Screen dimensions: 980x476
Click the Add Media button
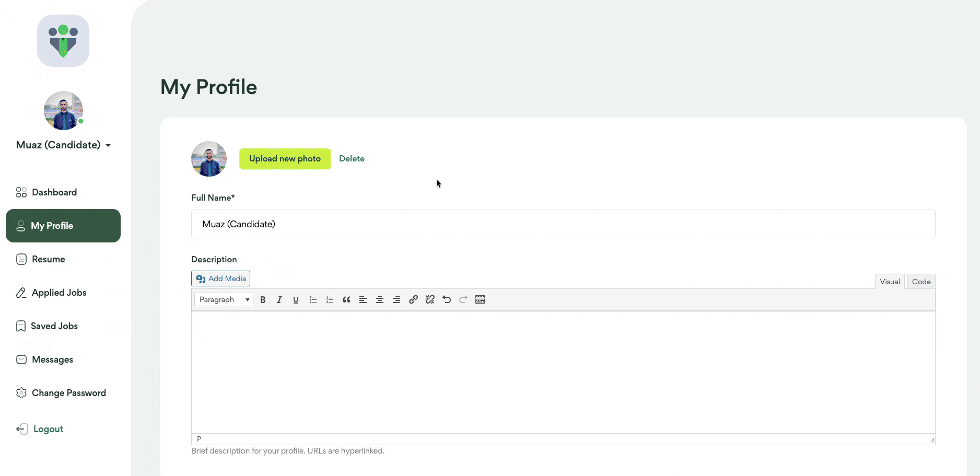click(x=221, y=278)
